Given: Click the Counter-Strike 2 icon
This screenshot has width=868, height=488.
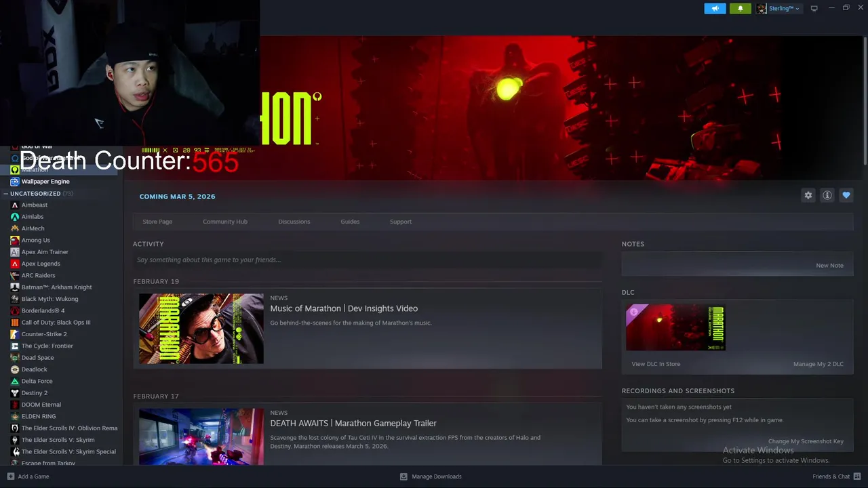Looking at the screenshot, I should coord(15,334).
